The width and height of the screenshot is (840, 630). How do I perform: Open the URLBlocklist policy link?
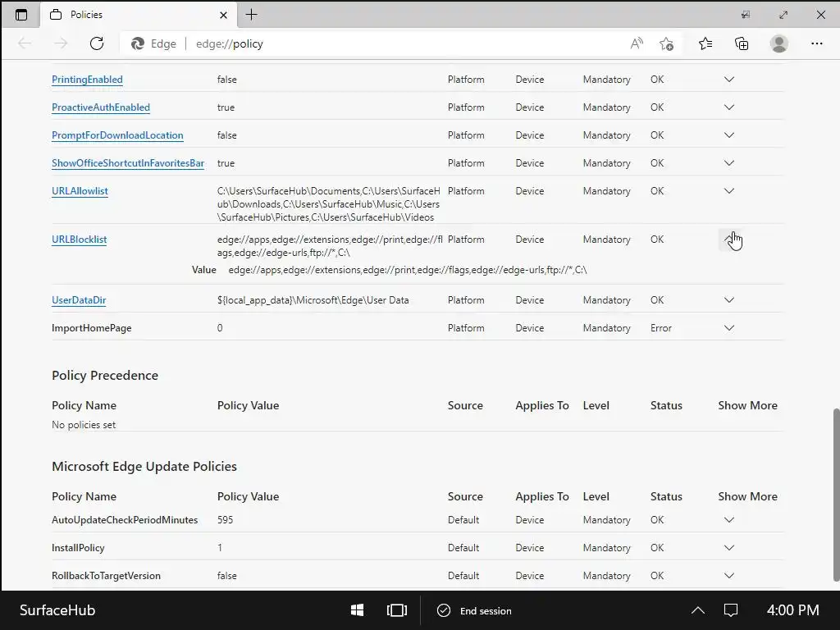(x=80, y=240)
